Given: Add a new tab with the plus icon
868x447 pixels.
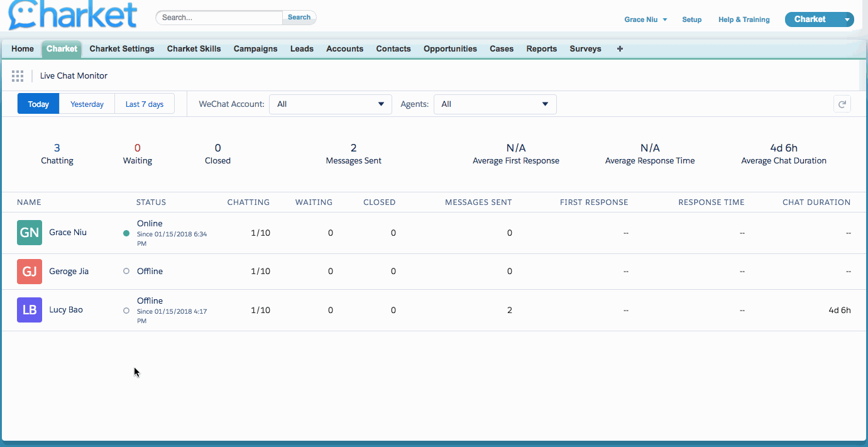Looking at the screenshot, I should click(x=620, y=48).
